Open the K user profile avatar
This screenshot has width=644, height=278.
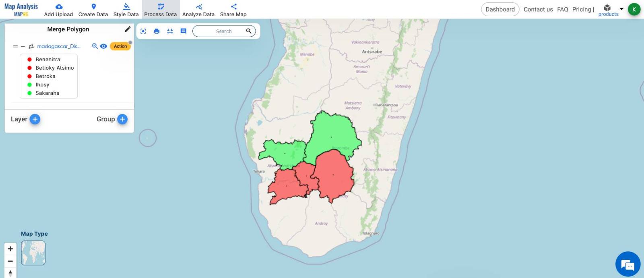tap(634, 9)
